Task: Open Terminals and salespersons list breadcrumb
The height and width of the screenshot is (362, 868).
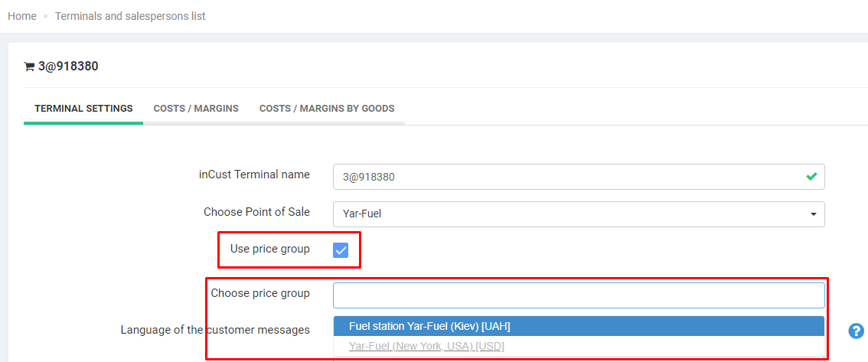Action: (x=130, y=16)
